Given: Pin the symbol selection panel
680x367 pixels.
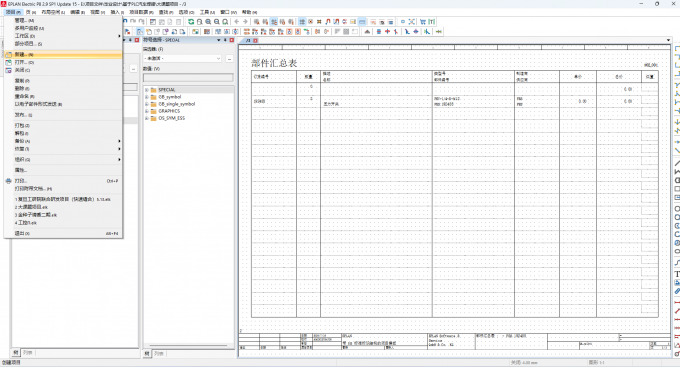Looking at the screenshot, I should (225, 40).
